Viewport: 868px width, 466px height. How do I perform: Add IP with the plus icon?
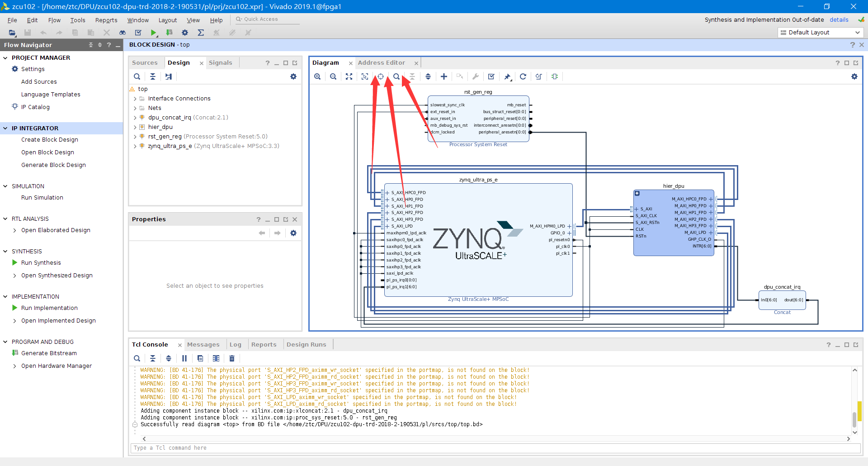tap(444, 76)
